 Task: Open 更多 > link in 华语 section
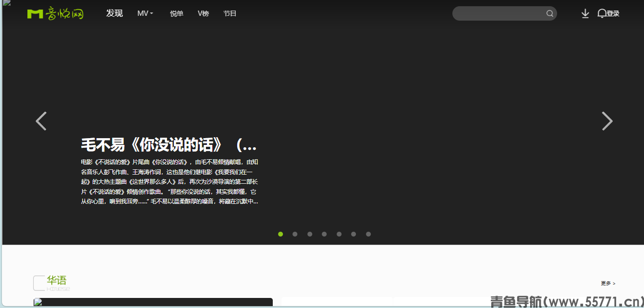click(608, 284)
